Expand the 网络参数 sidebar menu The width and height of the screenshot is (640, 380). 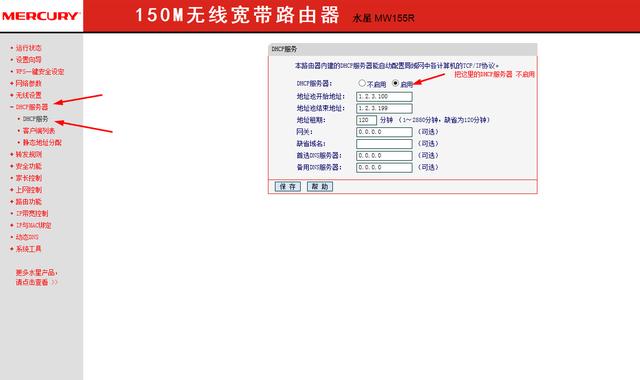28,83
